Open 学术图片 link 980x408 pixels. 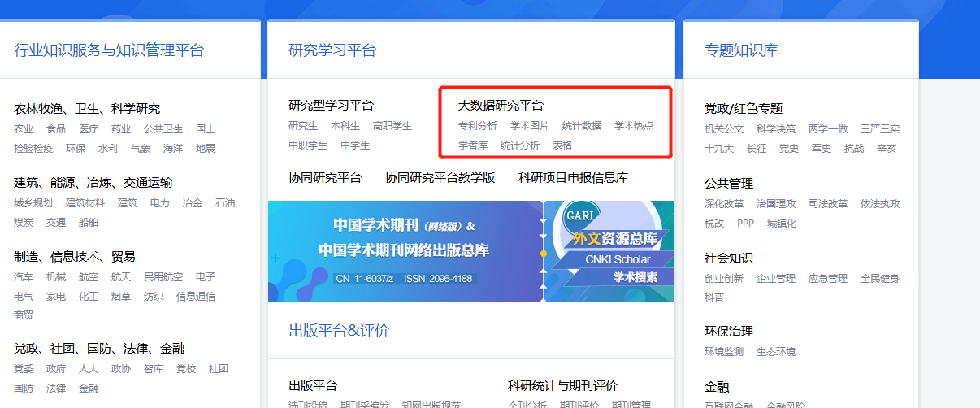click(530, 126)
